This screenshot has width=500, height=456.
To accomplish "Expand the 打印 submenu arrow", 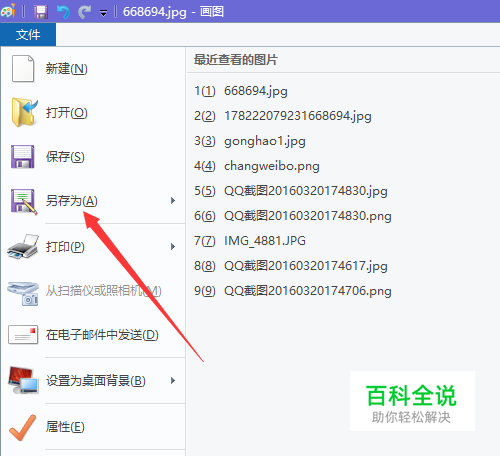I will pos(173,246).
